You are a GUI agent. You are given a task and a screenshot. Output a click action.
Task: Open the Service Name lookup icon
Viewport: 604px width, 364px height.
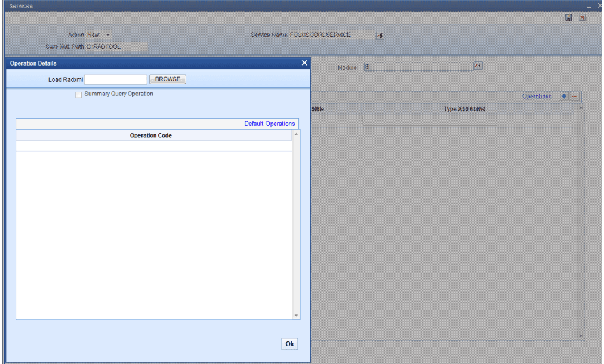click(x=380, y=35)
